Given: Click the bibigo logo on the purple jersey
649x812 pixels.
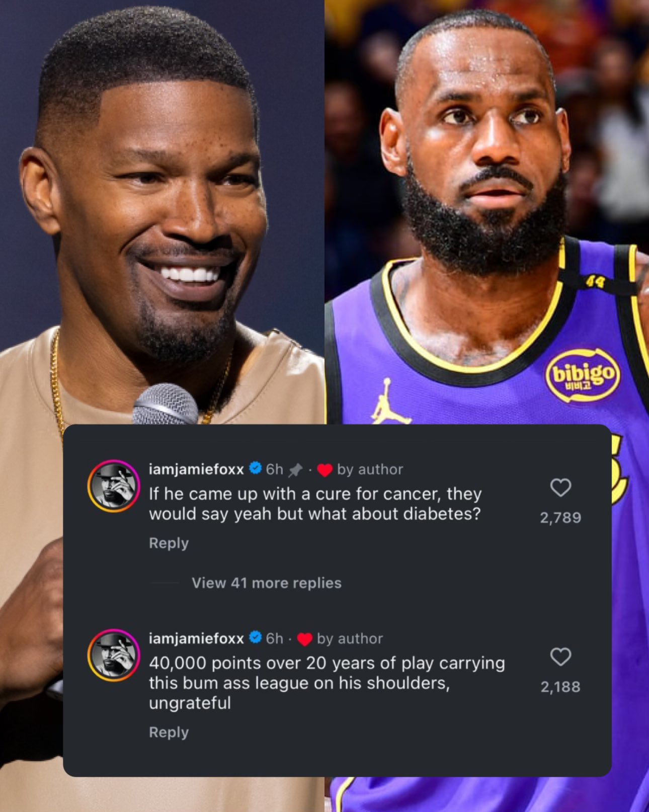Looking at the screenshot, I should pos(583,375).
